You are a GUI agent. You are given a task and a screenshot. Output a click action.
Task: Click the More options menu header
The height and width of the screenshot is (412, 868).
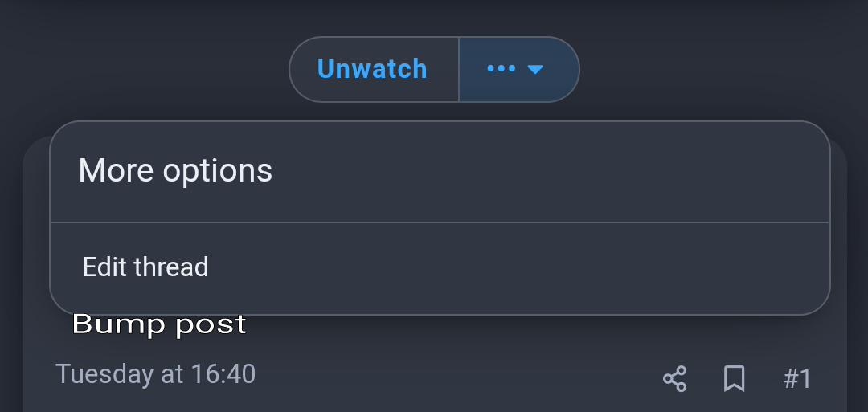(175, 169)
